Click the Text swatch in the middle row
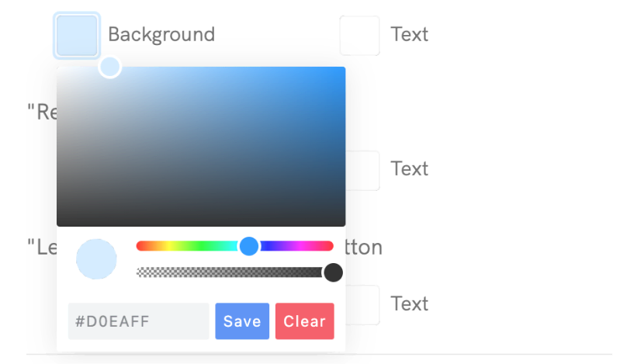This screenshot has width=627, height=364. (362, 170)
